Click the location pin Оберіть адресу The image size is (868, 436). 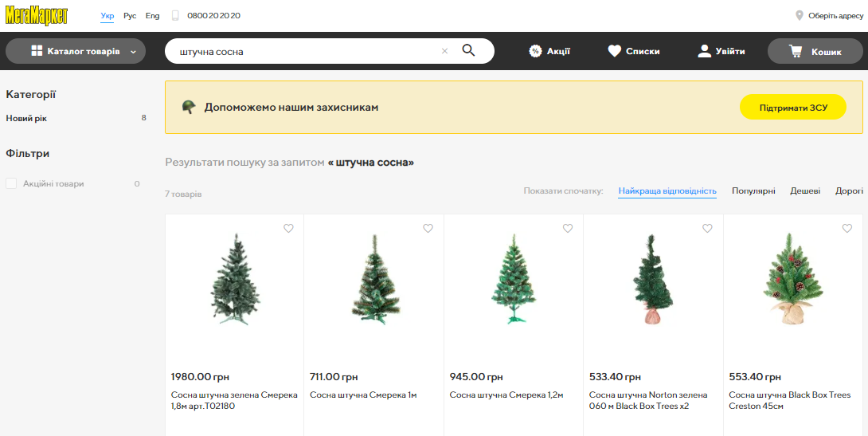pyautogui.click(x=799, y=15)
